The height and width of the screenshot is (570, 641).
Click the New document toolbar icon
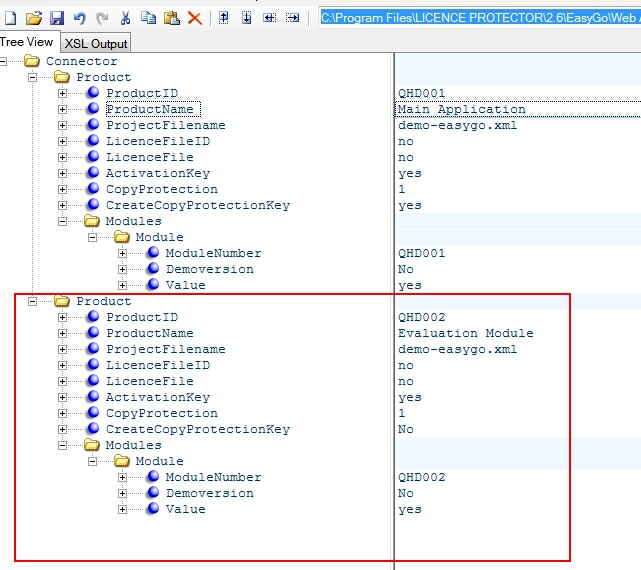pos(10,18)
